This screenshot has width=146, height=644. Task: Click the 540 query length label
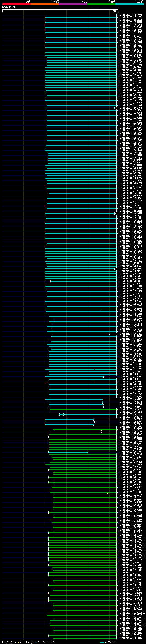pyautogui.click(x=115, y=11)
